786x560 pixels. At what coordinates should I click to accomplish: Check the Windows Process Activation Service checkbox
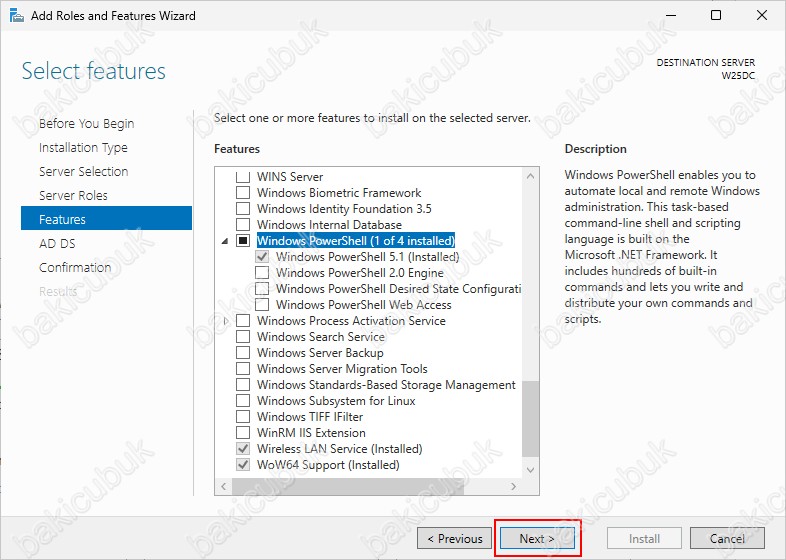(x=243, y=321)
